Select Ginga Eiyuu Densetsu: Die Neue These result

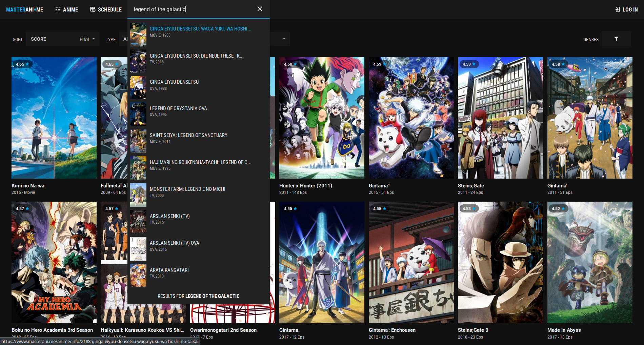click(x=199, y=61)
